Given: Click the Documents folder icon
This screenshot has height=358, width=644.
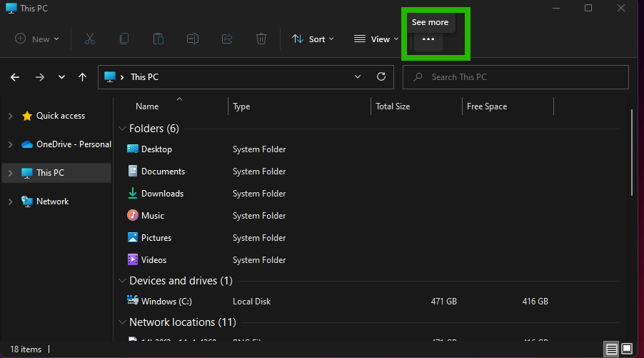Looking at the screenshot, I should [132, 171].
